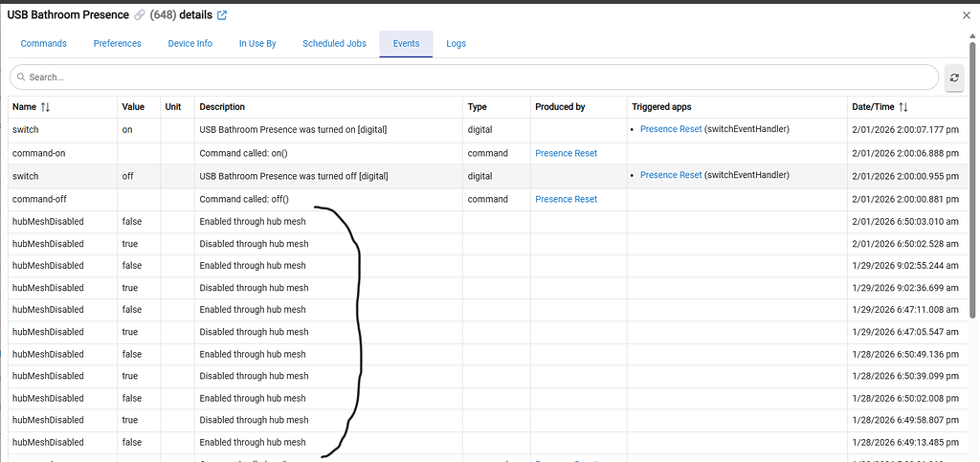980x462 pixels.
Task: Click 'Command called: off()' description
Action: [x=245, y=199]
